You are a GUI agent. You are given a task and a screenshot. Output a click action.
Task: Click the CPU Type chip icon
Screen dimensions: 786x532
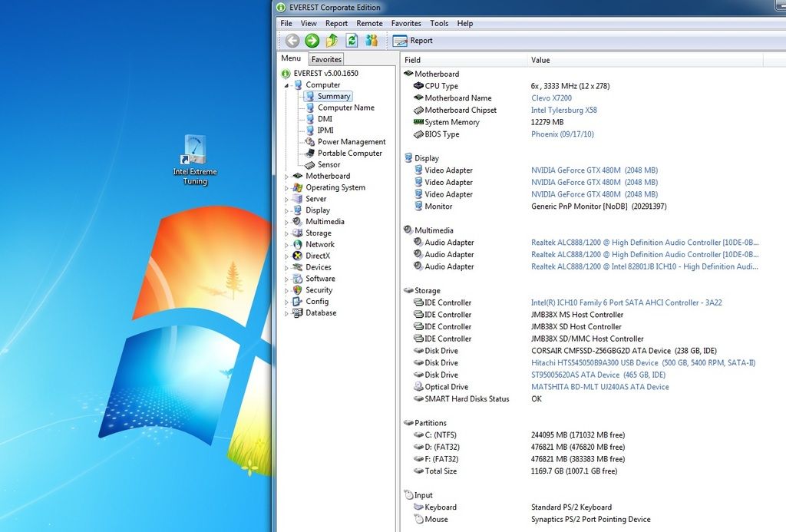[418, 86]
